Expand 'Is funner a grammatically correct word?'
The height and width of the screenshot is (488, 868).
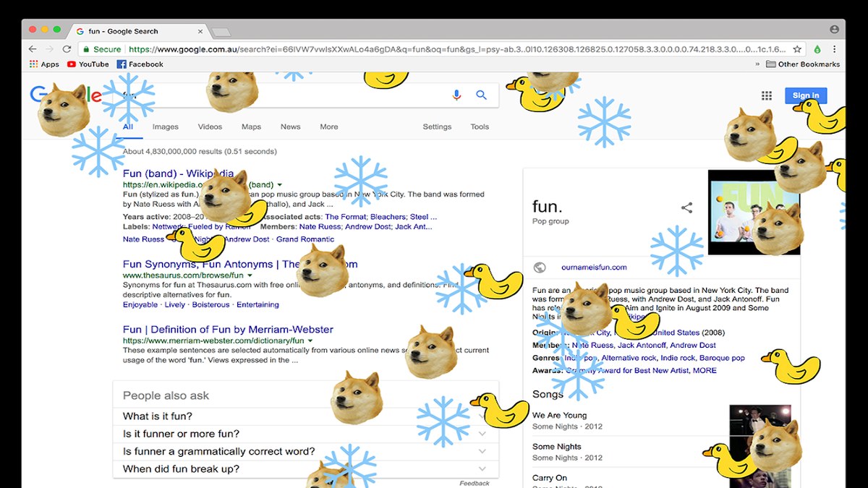tap(305, 451)
